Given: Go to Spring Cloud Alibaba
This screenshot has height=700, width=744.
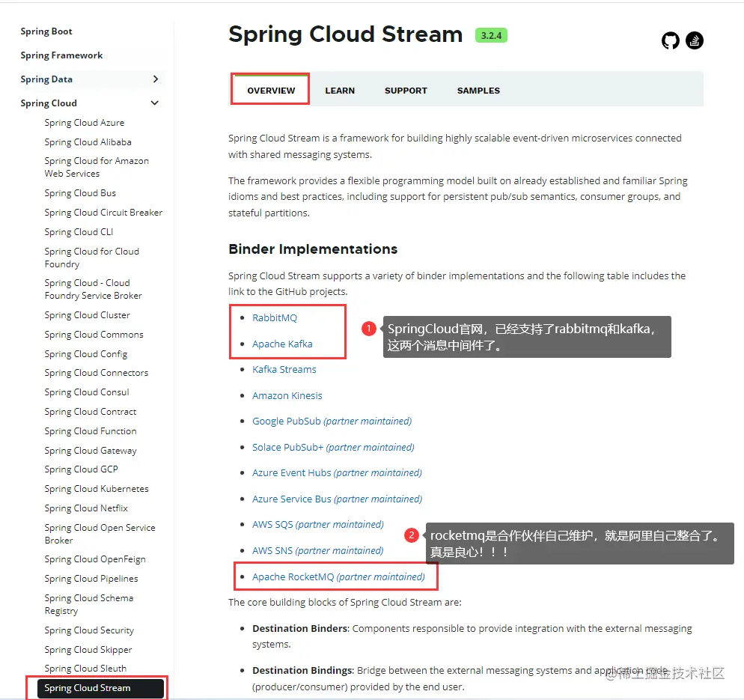Looking at the screenshot, I should (88, 142).
